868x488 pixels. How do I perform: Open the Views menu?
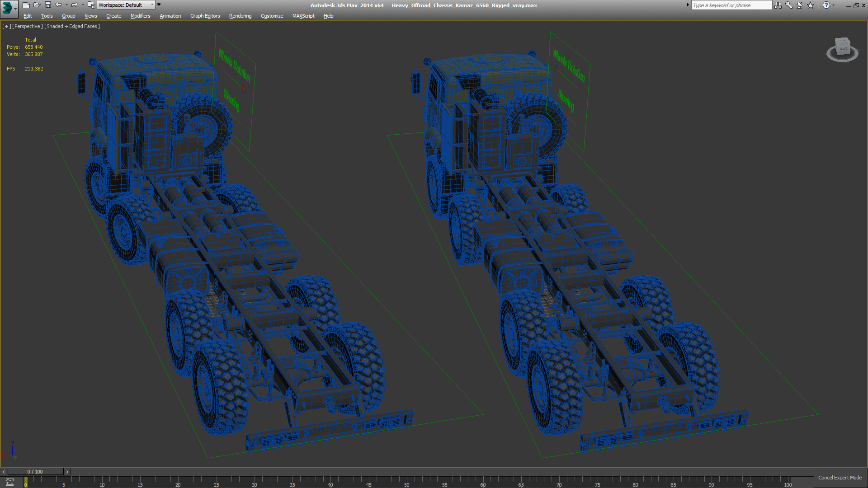tap(91, 16)
